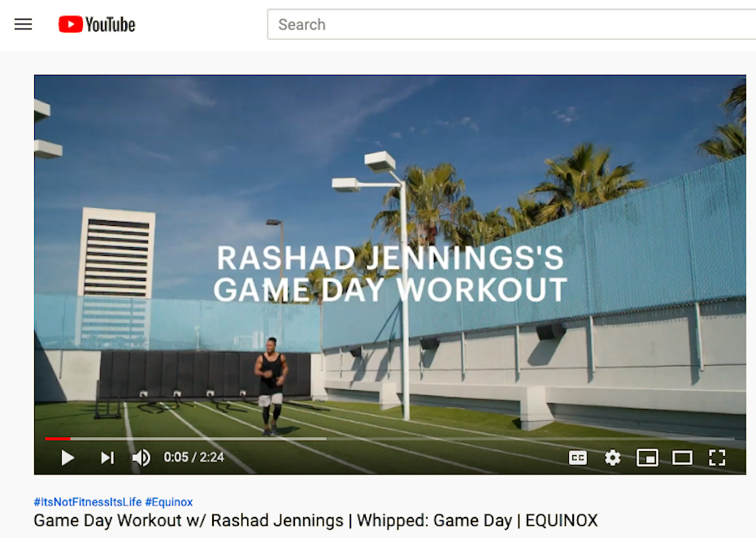Open the hamburger guide menu
This screenshot has height=538, width=756.
pos(24,24)
